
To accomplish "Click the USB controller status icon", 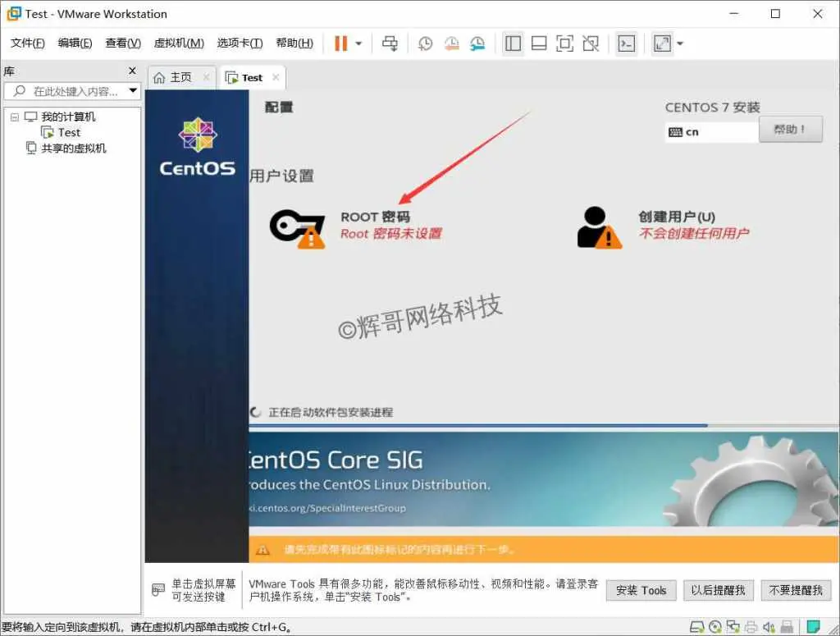I will click(787, 627).
